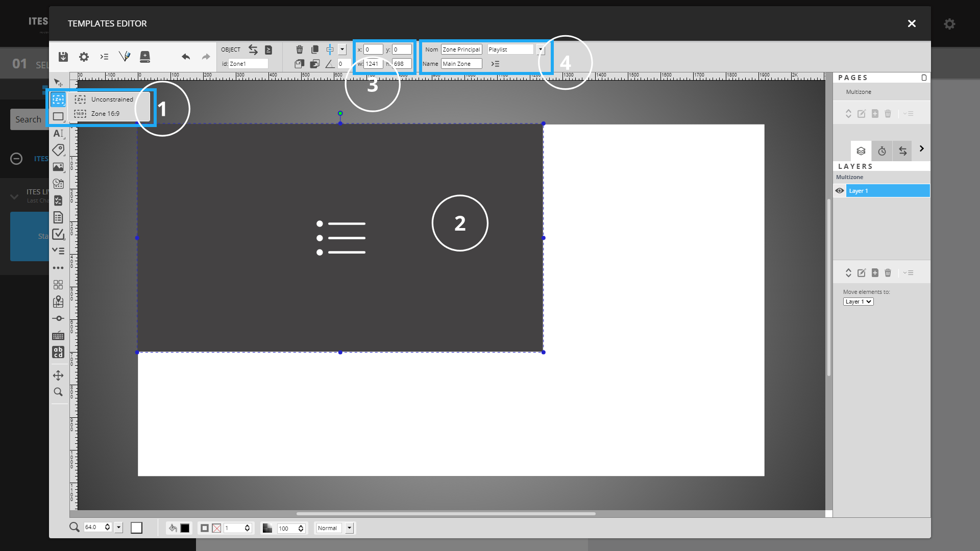The height and width of the screenshot is (551, 980).
Task: Save the template with the disk icon
Action: pyautogui.click(x=63, y=57)
